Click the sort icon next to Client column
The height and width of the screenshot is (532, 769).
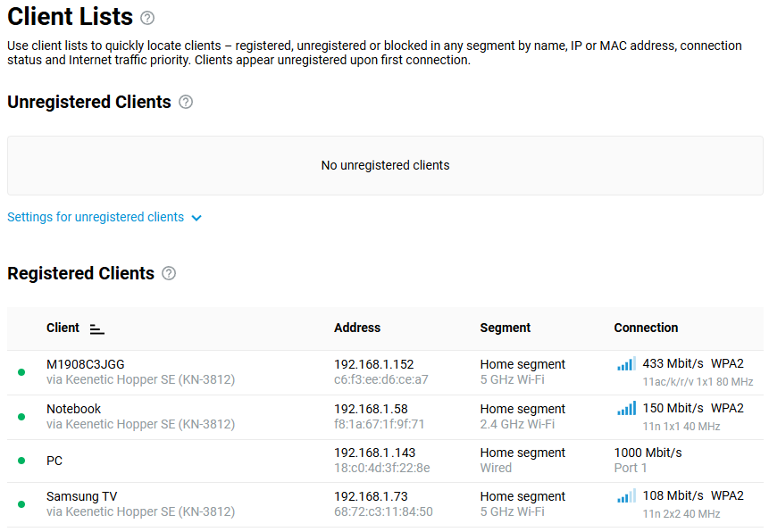tap(97, 328)
